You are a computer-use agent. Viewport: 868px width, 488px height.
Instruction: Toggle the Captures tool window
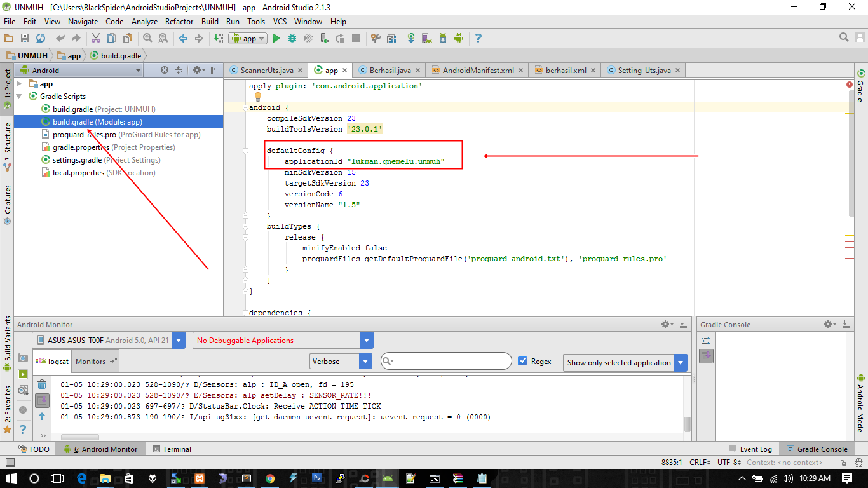(x=7, y=204)
